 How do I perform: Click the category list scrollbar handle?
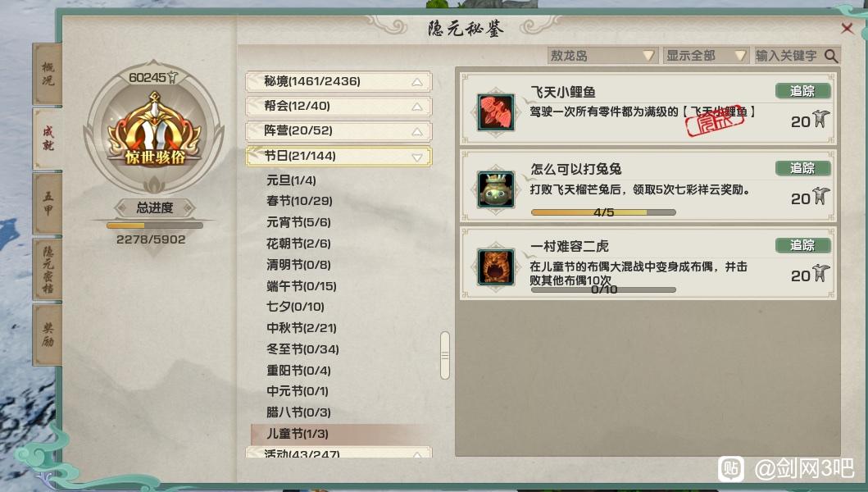coord(444,355)
